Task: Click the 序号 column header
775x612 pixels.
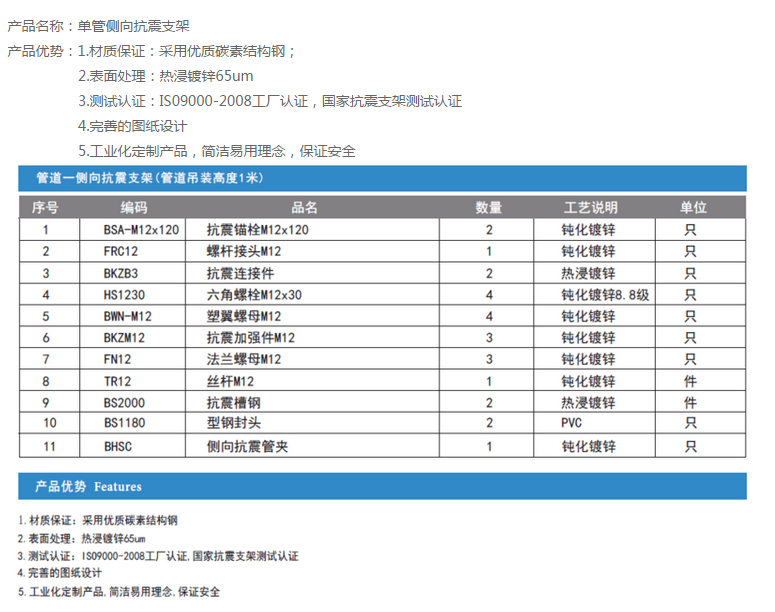Action: tap(46, 208)
